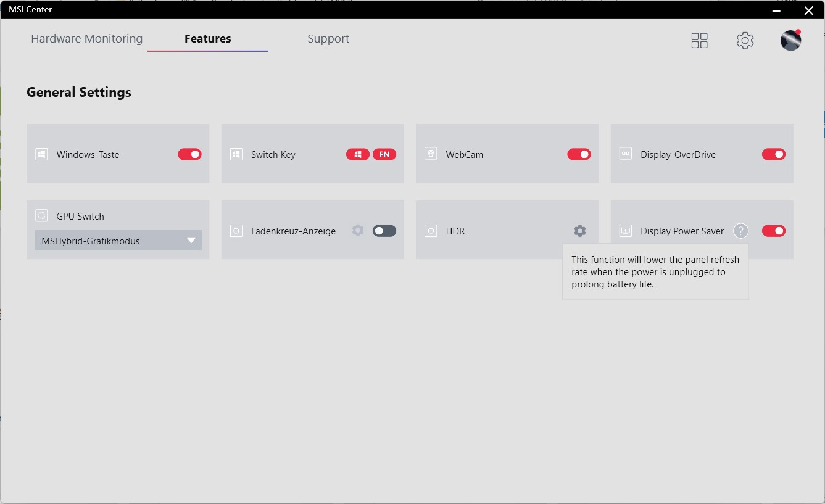The image size is (825, 504).
Task: Click the Windows-Taste card icon
Action: (x=41, y=154)
